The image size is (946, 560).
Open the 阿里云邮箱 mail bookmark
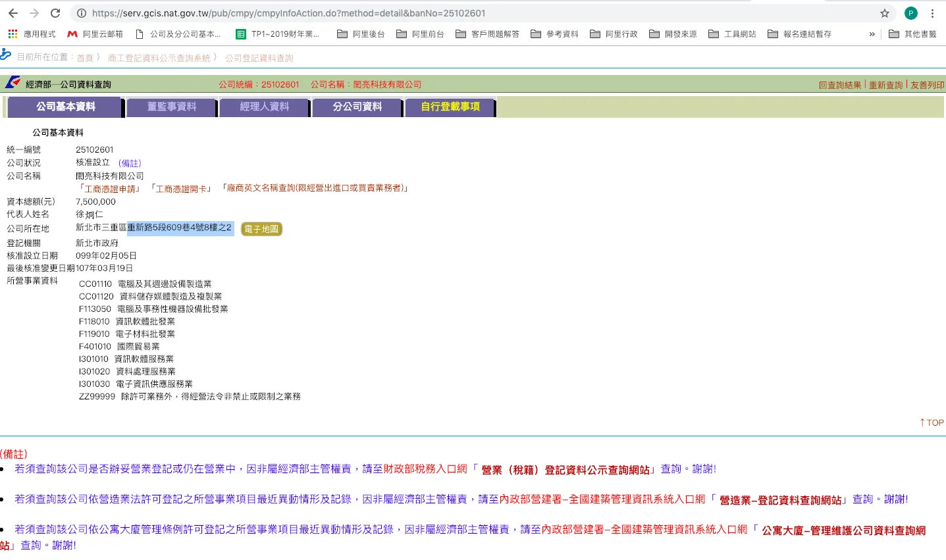pos(95,34)
